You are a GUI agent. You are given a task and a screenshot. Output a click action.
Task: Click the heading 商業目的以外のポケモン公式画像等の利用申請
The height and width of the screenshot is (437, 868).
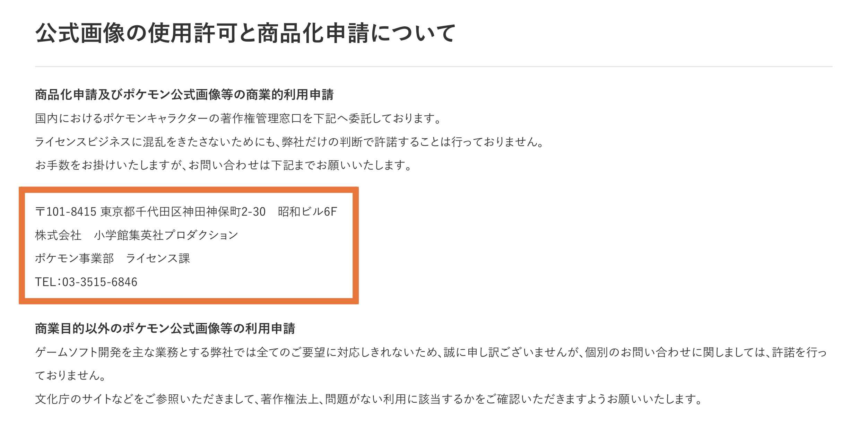[165, 329]
